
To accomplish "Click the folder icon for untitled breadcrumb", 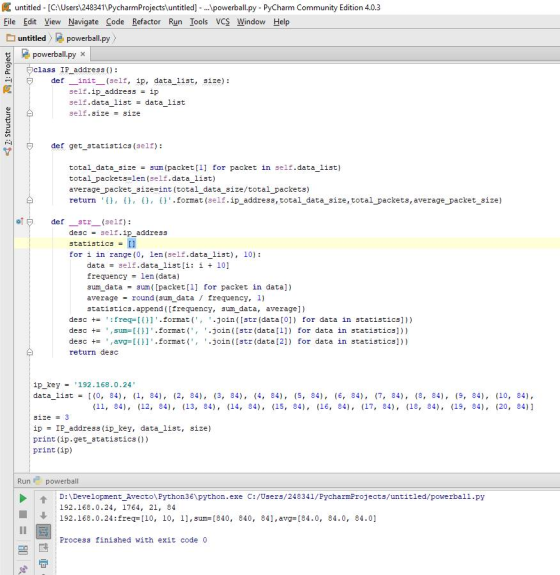I will point(11,38).
